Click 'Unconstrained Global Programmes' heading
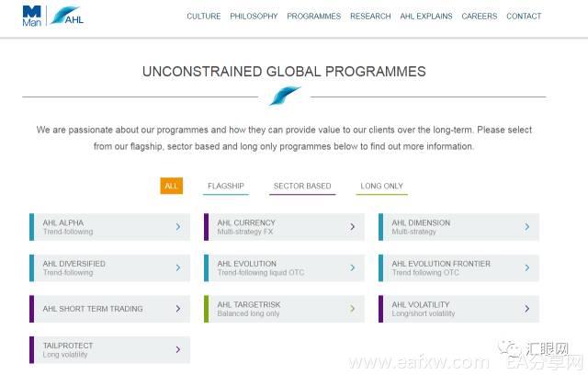 point(284,72)
